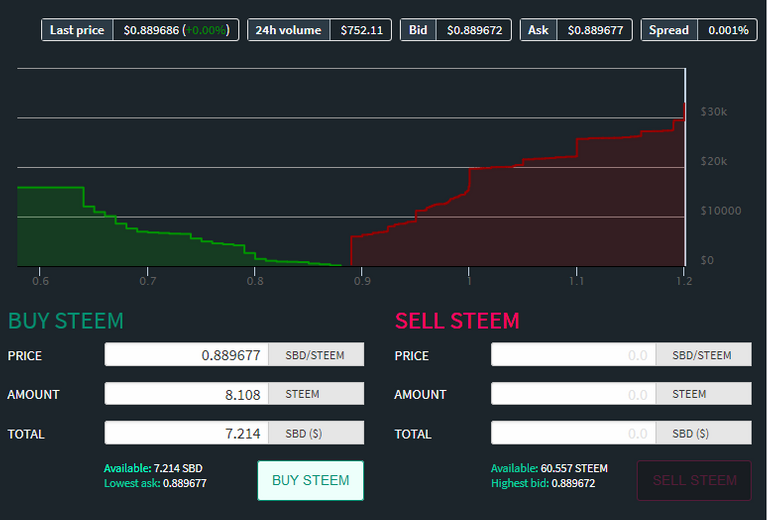Edit the buy PRICE field showing 0.889677

point(187,355)
